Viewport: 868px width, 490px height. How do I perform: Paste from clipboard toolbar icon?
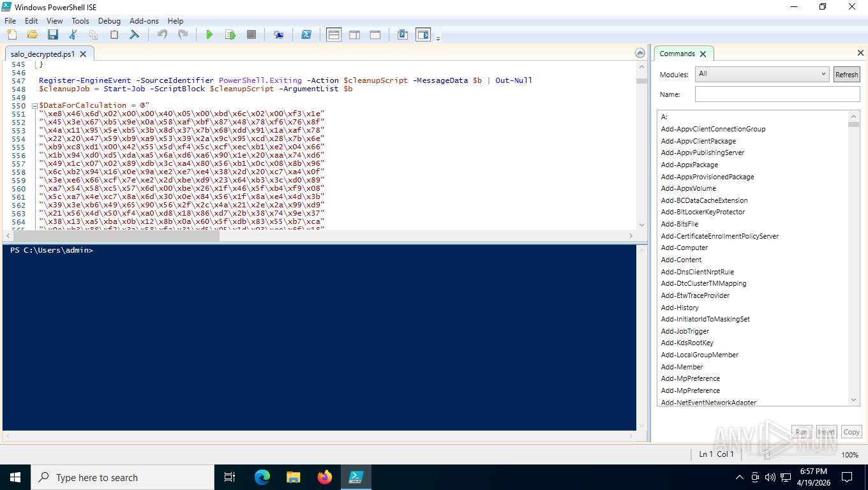point(114,34)
